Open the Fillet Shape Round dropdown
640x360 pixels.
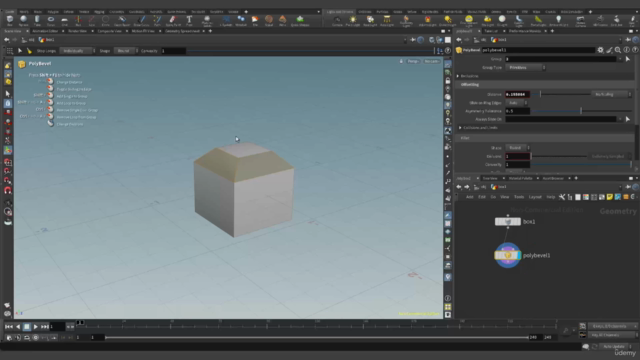pyautogui.click(x=518, y=148)
